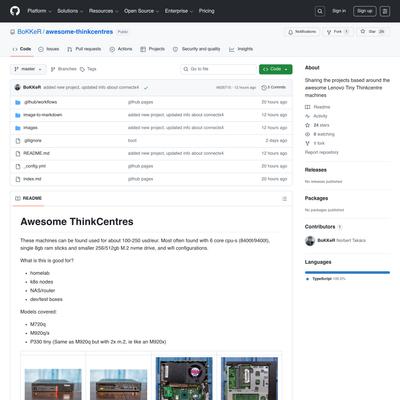Click the Packages heading link
The width and height of the screenshot is (400, 400).
(316, 198)
